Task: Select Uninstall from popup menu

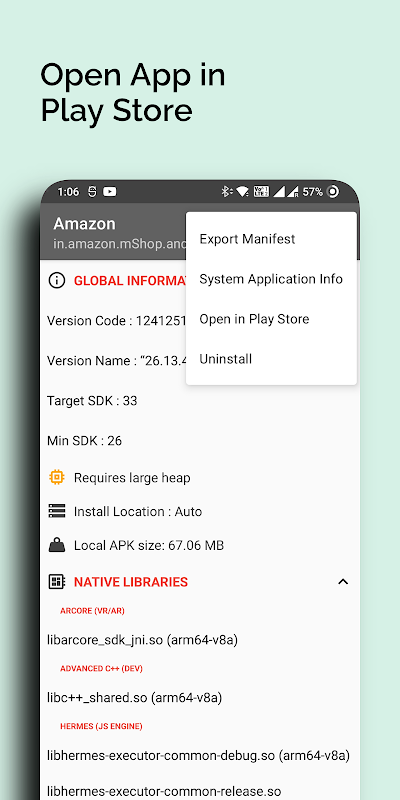Action: click(271, 359)
